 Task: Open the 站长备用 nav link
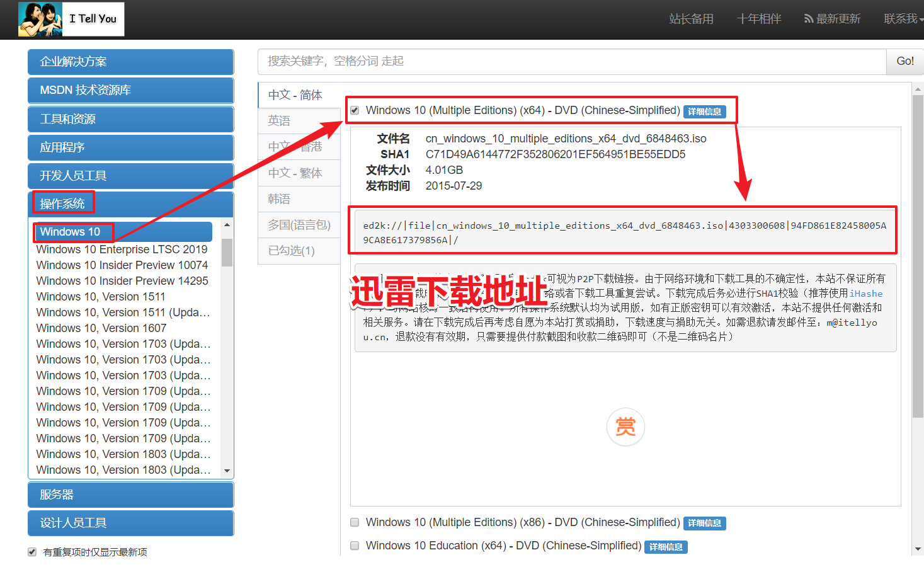pos(691,19)
